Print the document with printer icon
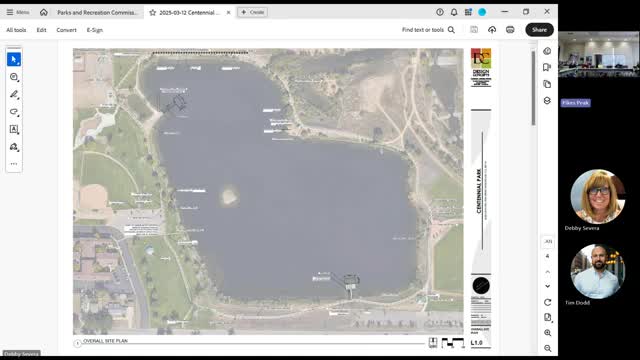This screenshot has height=360, width=640. tap(510, 30)
